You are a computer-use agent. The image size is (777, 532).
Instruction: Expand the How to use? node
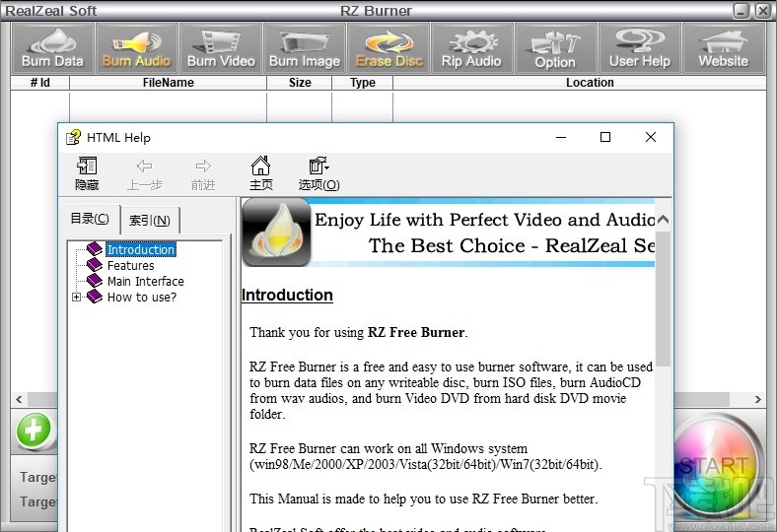click(76, 297)
